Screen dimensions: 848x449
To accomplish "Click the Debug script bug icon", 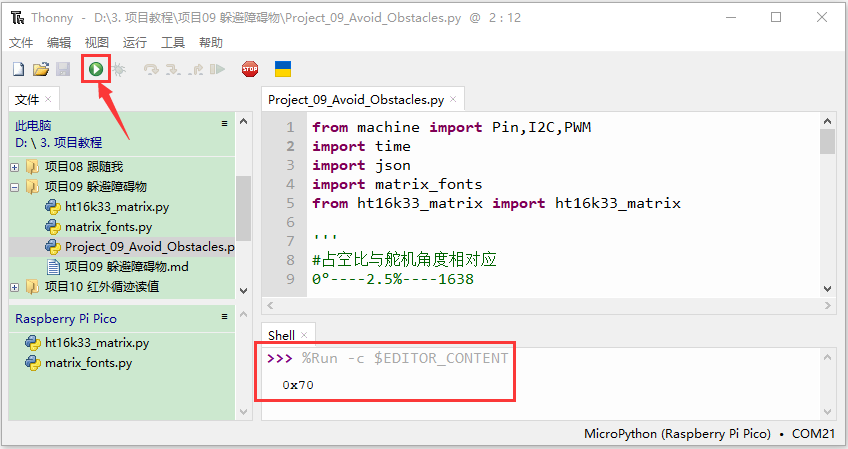I will [118, 69].
